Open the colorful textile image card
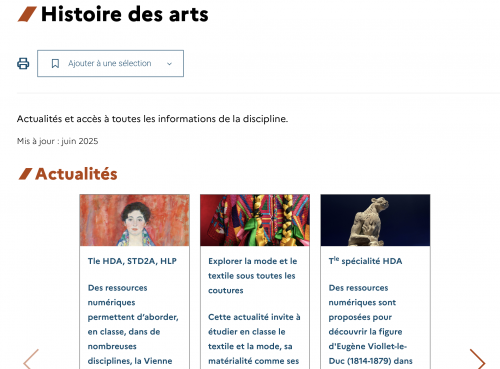This screenshot has height=369, width=500. click(x=255, y=220)
